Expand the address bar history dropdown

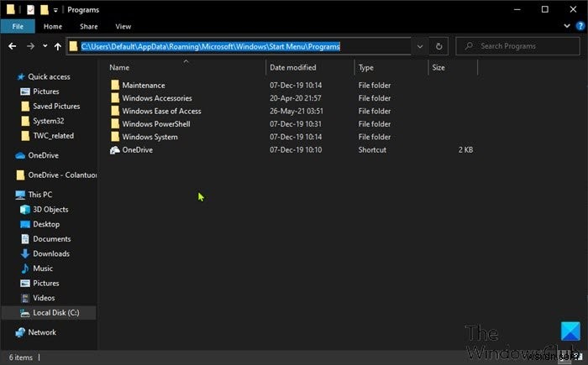click(420, 46)
